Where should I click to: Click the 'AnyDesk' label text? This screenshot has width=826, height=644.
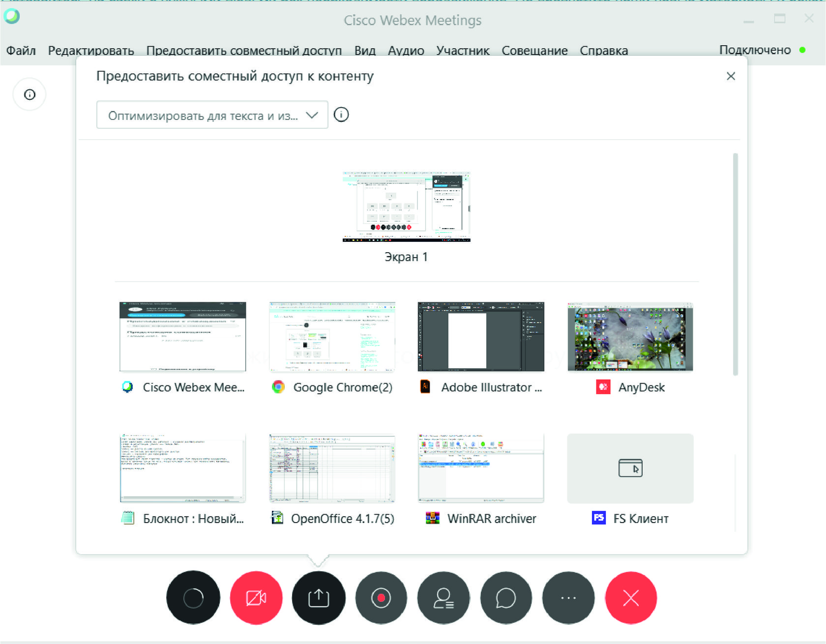click(x=642, y=387)
